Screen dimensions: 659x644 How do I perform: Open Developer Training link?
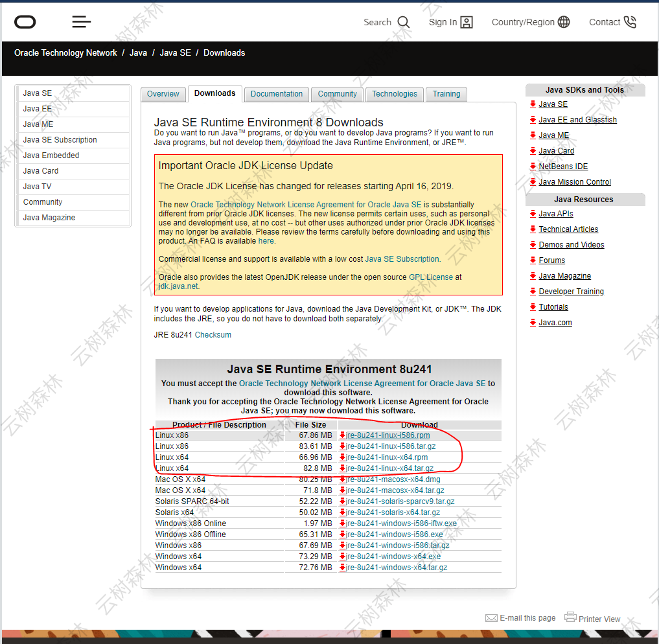(x=572, y=292)
